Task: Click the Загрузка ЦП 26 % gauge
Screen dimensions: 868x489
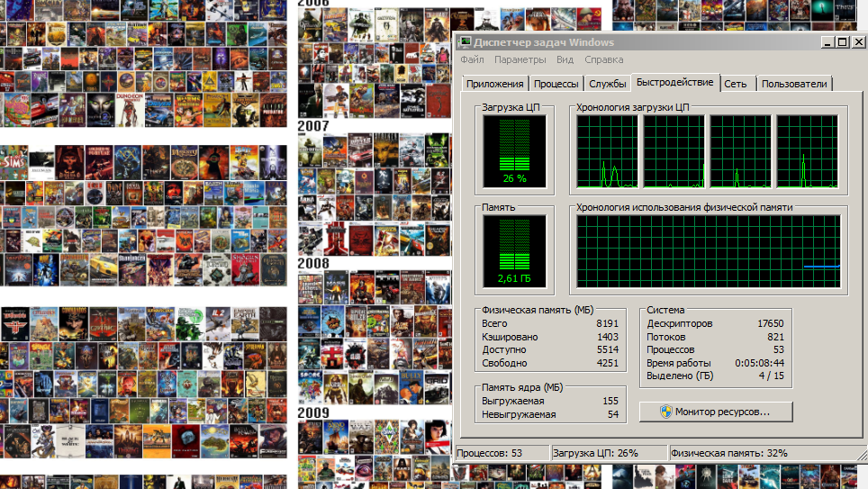Action: pyautogui.click(x=514, y=151)
